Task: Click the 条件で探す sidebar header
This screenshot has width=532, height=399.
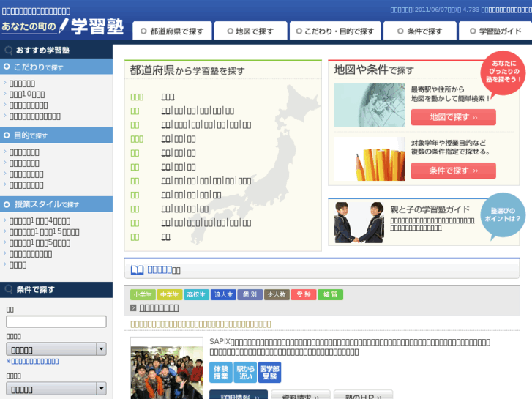Action: point(56,290)
